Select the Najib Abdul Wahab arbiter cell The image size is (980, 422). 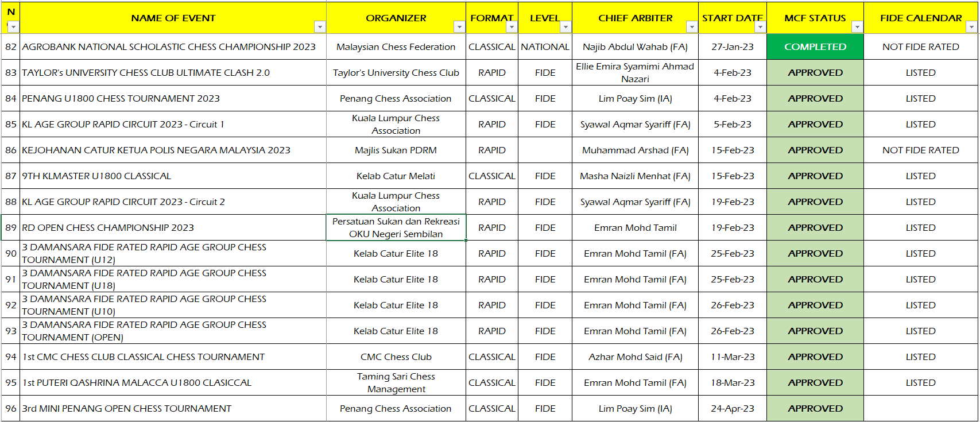[x=635, y=47]
